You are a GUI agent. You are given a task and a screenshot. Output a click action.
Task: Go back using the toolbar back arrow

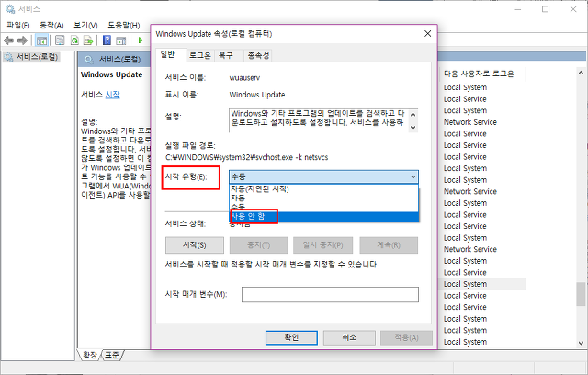point(8,40)
